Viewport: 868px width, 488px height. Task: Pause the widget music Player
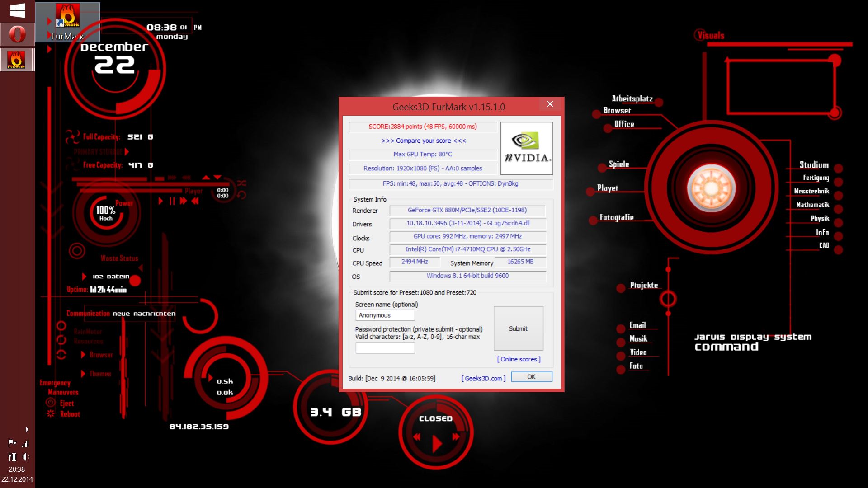(172, 201)
